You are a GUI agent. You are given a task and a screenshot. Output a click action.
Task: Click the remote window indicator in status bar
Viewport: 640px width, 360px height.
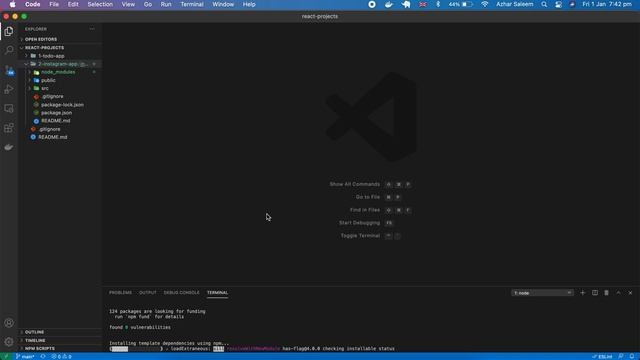coord(6,356)
